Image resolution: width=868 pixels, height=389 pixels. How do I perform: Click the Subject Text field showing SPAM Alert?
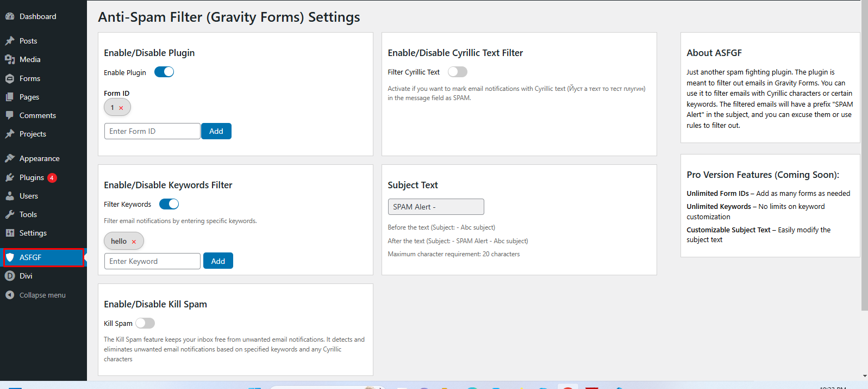tap(436, 207)
